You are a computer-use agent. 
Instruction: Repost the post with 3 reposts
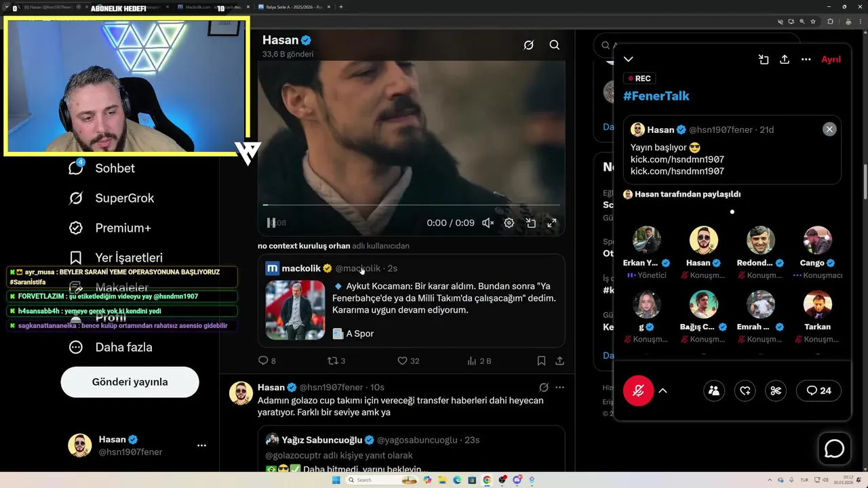tap(336, 361)
